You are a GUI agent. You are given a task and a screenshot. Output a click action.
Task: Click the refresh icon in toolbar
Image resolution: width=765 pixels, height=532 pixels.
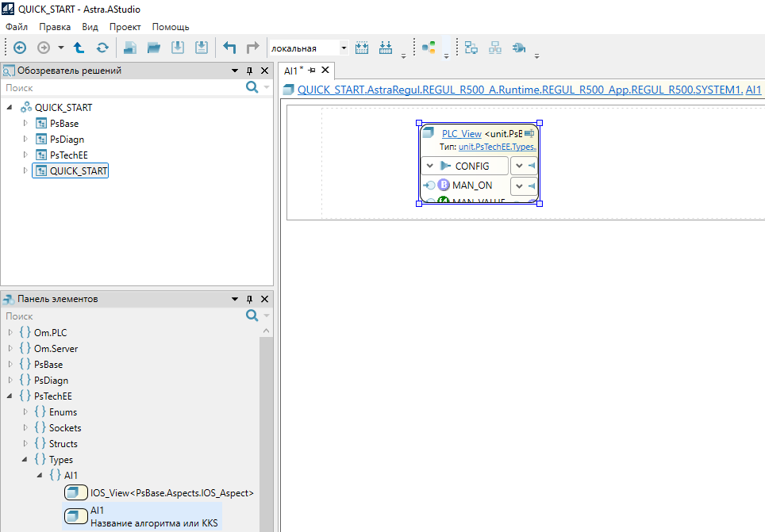[102, 48]
